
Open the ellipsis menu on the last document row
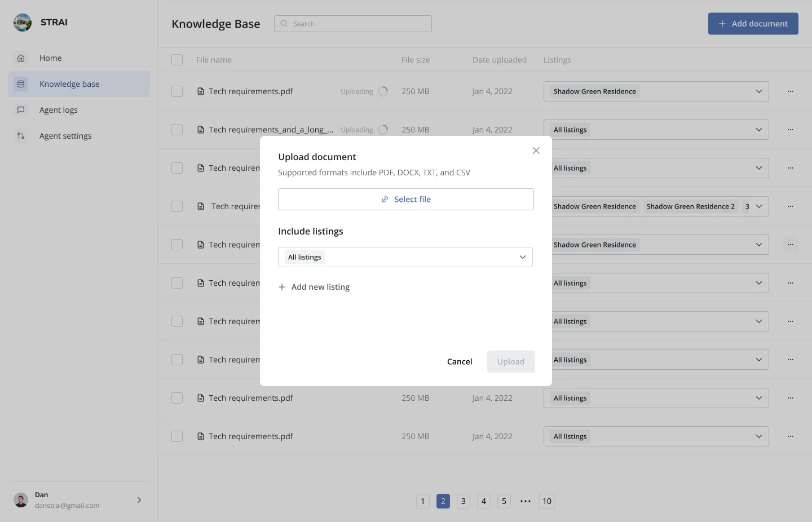[x=791, y=436]
